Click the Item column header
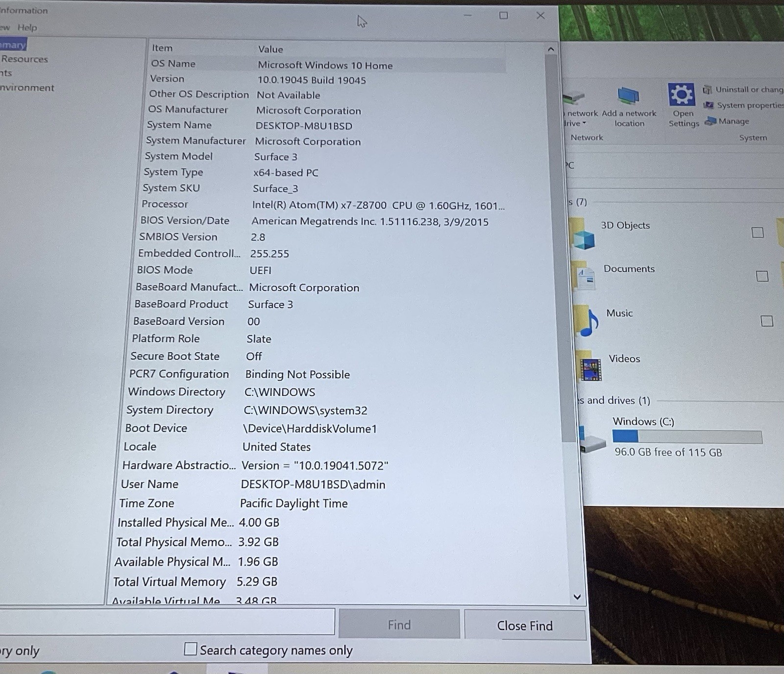The image size is (784, 674). click(x=162, y=48)
